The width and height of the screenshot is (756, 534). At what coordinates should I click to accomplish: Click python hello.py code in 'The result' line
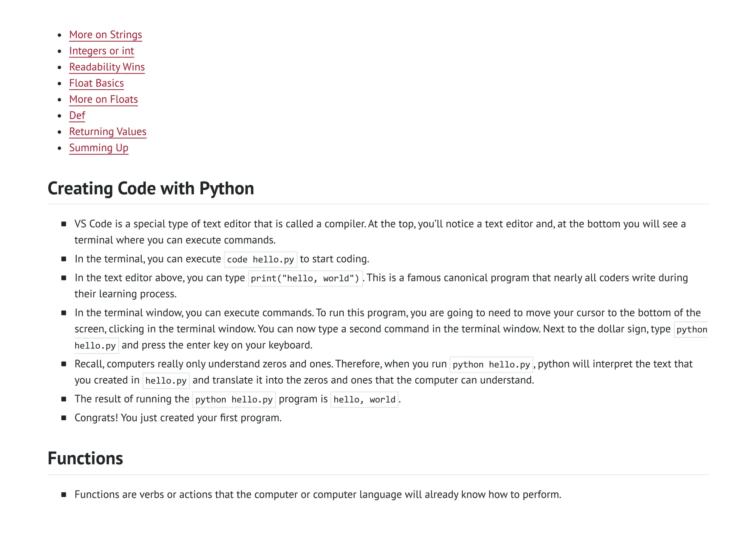coord(234,400)
